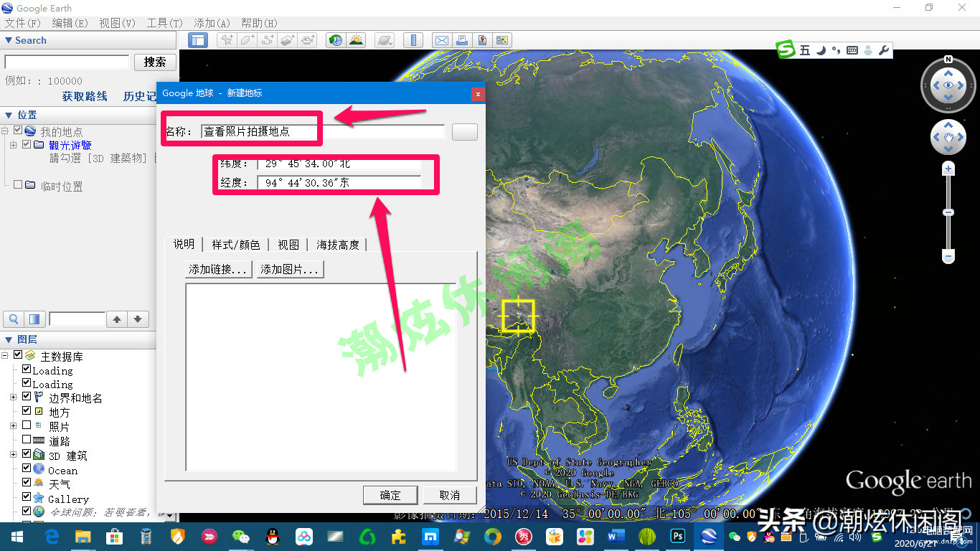Collapse the Search panel triangle
This screenshot has width=980, height=551.
pos(9,41)
